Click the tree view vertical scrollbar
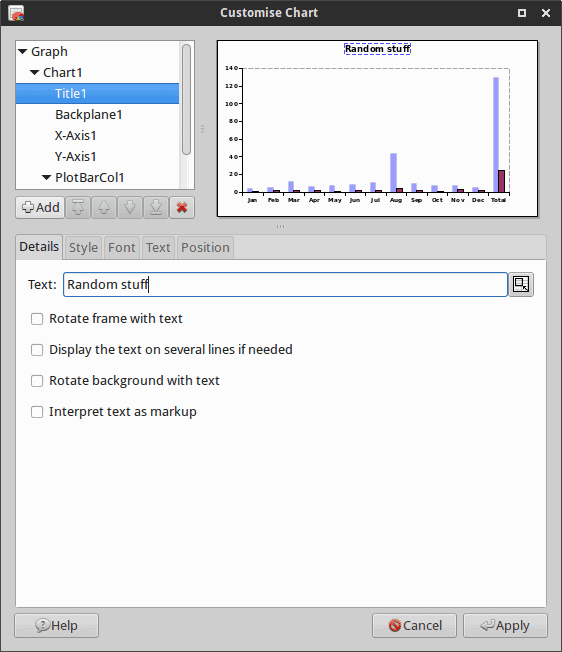The width and height of the screenshot is (562, 652). [x=186, y=99]
